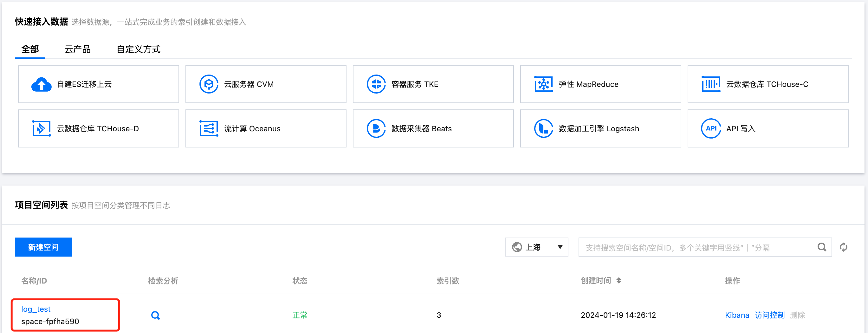This screenshot has width=868, height=333.
Task: Click the refresh icon beside search box
Action: [x=843, y=247]
